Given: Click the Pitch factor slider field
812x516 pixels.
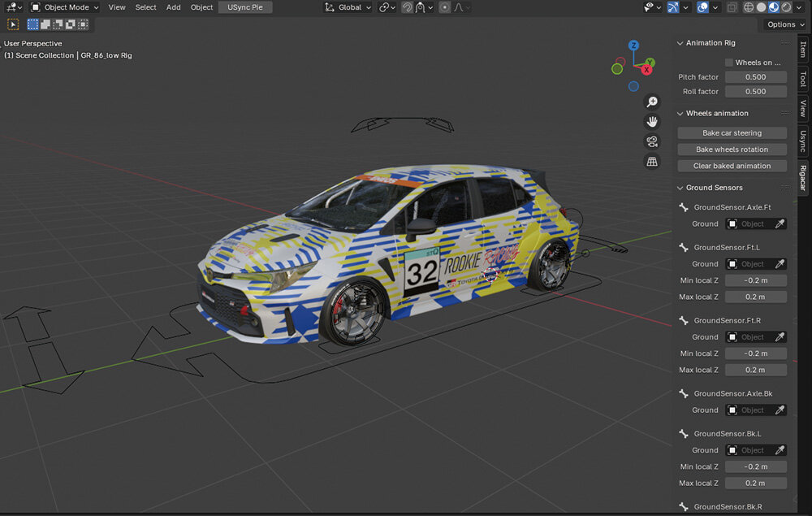Looking at the screenshot, I should click(755, 77).
